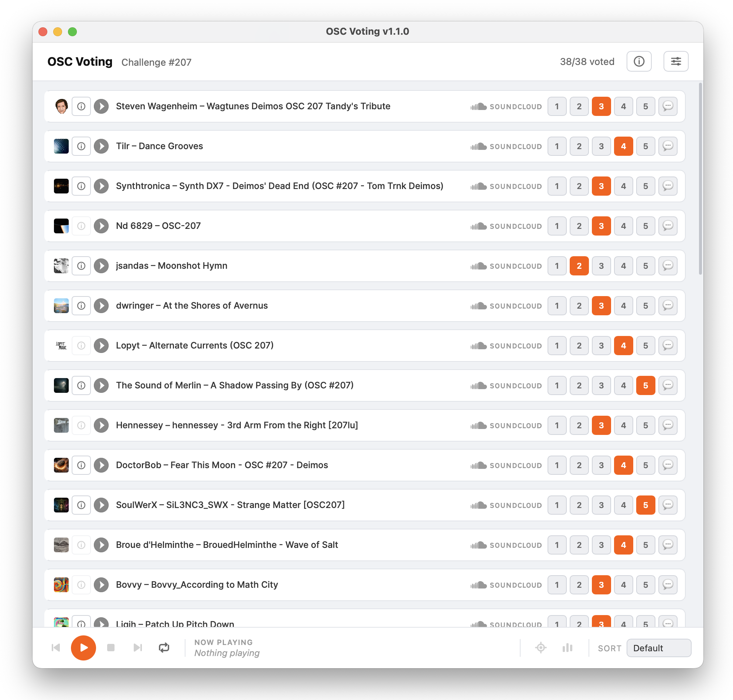Rate Tilr Dance Grooves 1
The image size is (733, 700).
(557, 146)
